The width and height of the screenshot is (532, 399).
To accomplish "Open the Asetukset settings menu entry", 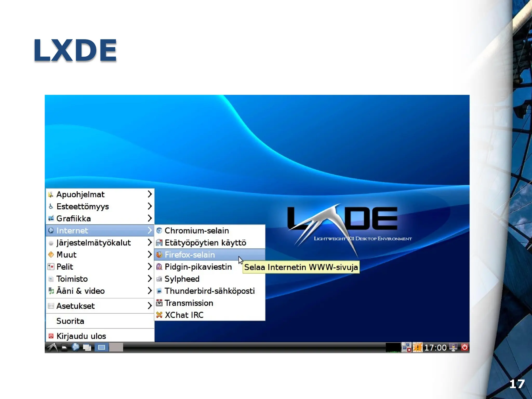I will pyautogui.click(x=100, y=306).
